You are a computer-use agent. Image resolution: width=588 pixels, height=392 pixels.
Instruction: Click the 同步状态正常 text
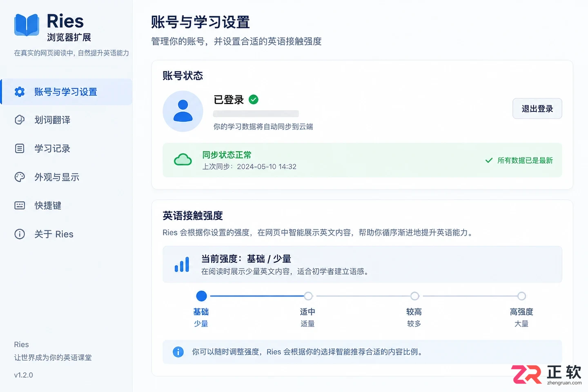227,155
